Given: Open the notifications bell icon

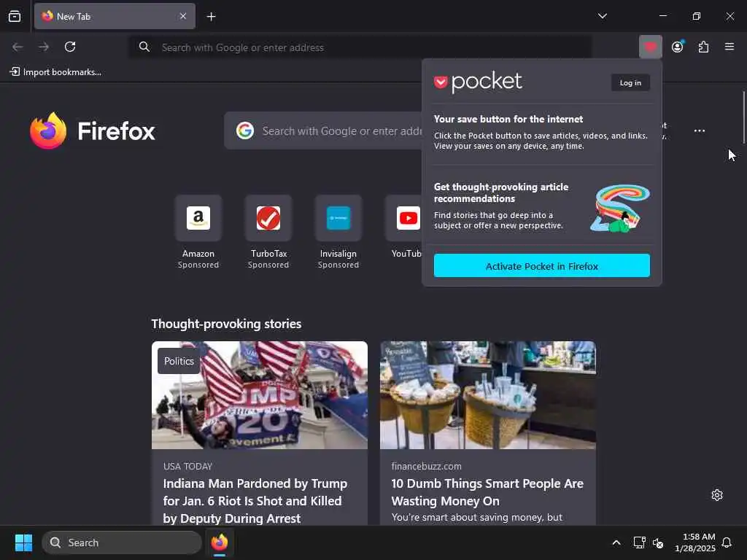Looking at the screenshot, I should 727,542.
